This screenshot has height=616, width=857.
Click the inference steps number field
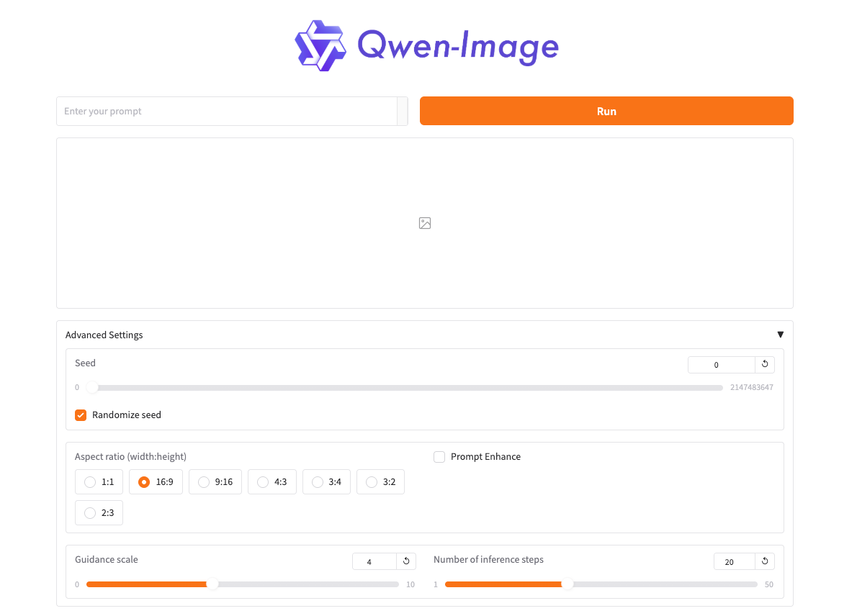click(x=734, y=561)
